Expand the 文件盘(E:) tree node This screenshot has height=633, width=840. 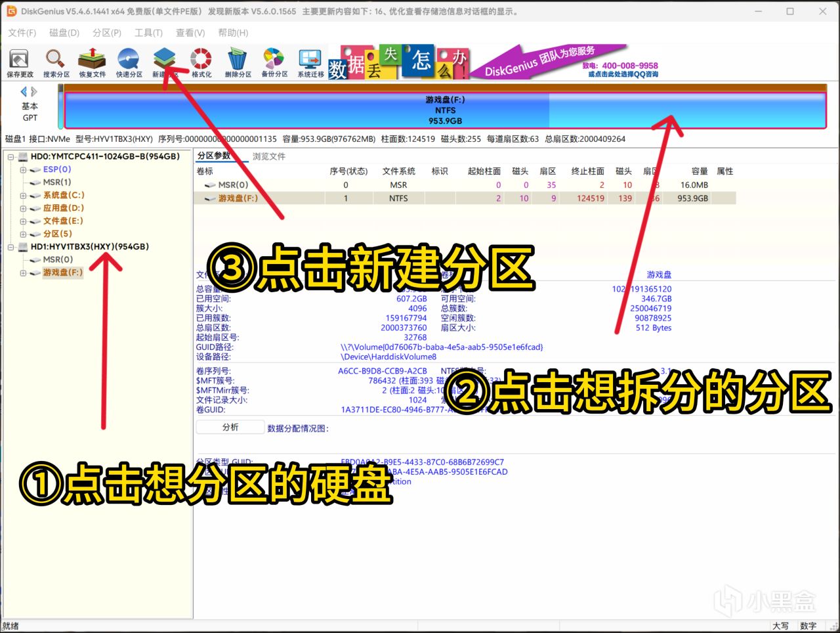point(24,221)
